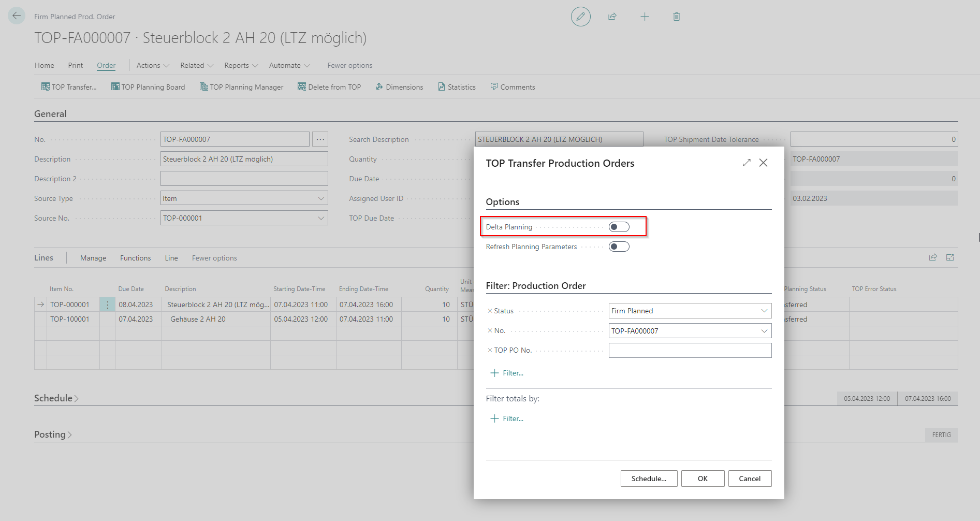Viewport: 980px width, 521px height.
Task: Click the plus new record icon
Action: pos(645,17)
